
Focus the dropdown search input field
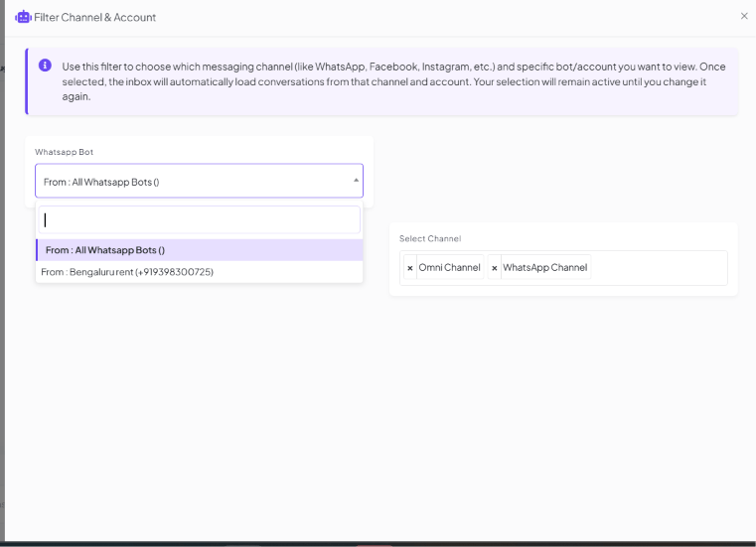point(199,219)
